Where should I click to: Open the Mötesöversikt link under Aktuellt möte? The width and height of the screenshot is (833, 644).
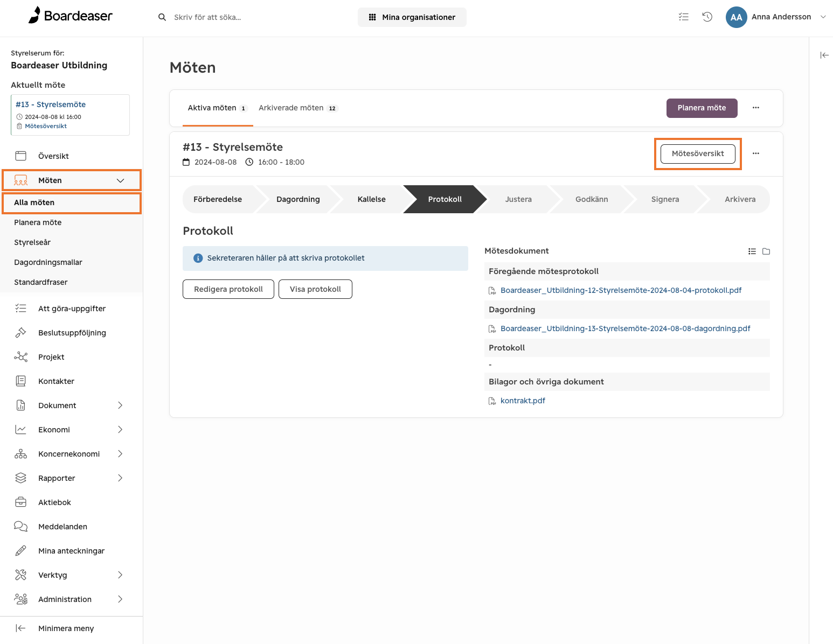(46, 126)
